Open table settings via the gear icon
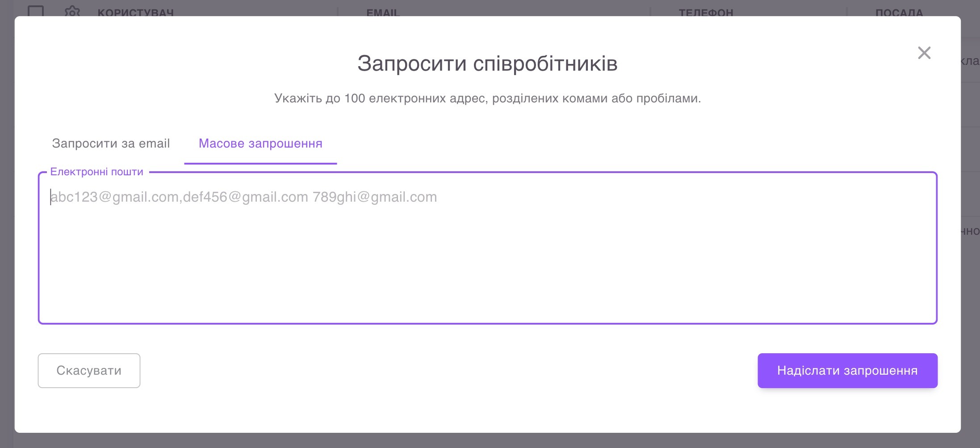This screenshot has width=980, height=448. [72, 11]
